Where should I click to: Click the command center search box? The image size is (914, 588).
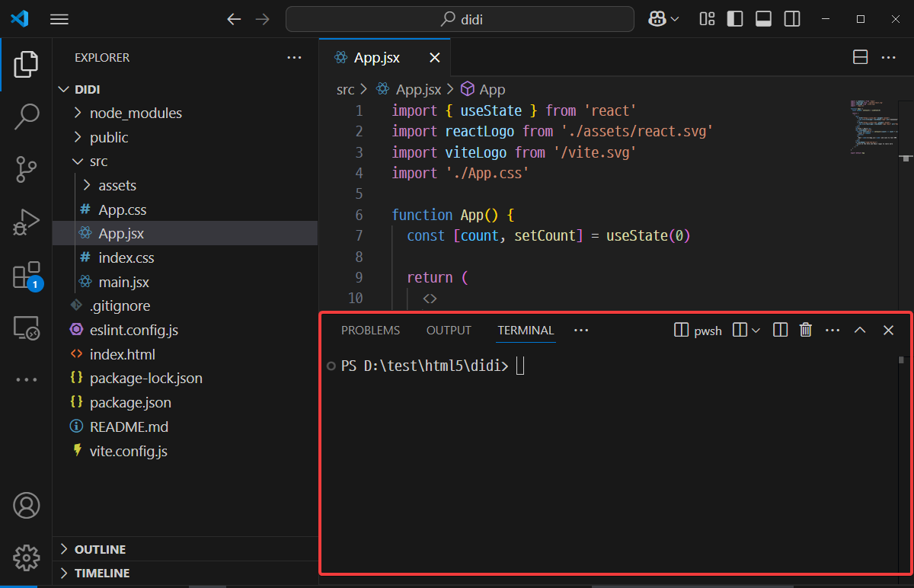[x=459, y=19]
